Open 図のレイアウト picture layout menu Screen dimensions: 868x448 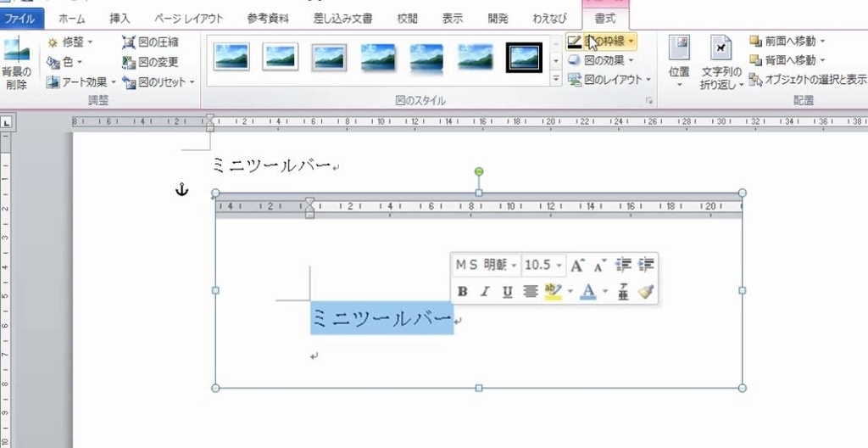[x=609, y=80]
